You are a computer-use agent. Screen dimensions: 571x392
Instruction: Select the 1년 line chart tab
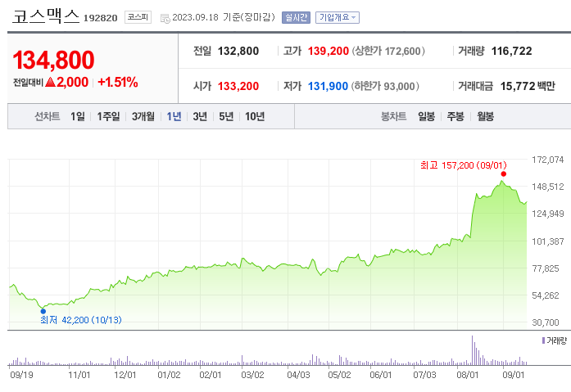coord(174,116)
